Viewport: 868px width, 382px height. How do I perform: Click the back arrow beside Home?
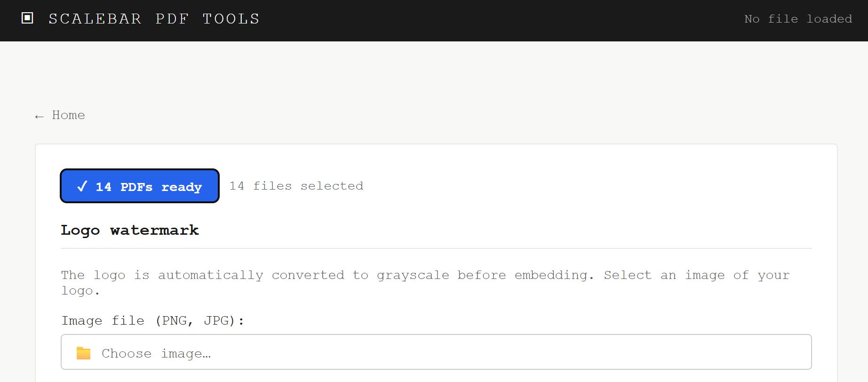(40, 116)
